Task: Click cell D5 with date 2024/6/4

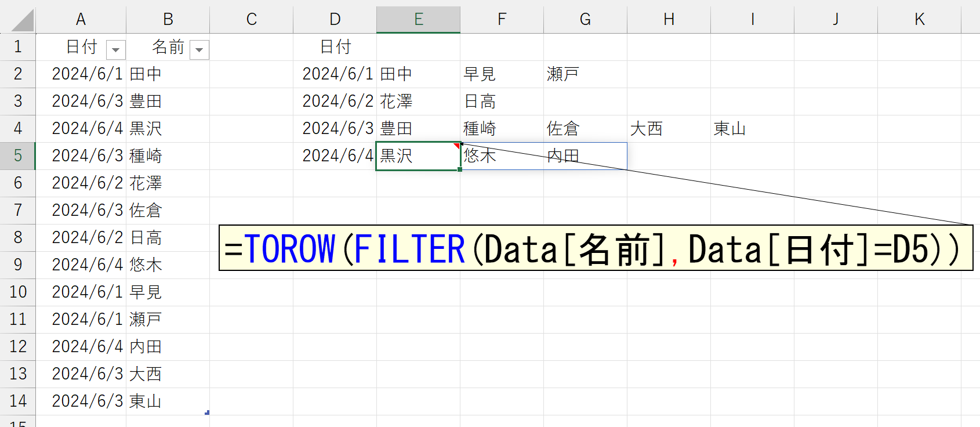Action: (x=335, y=156)
